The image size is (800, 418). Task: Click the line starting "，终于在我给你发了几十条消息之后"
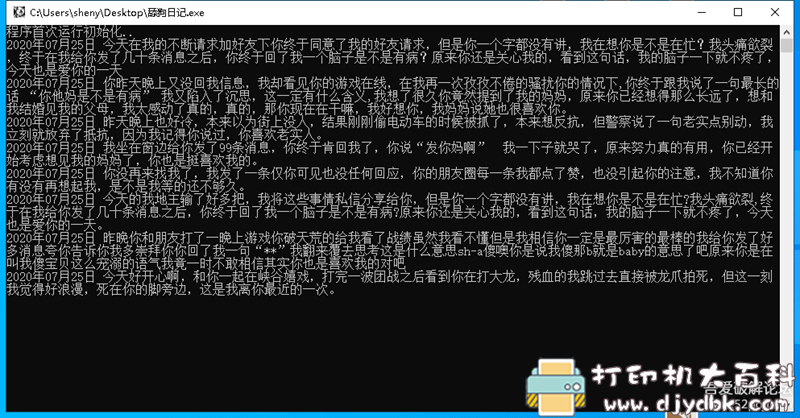click(x=390, y=57)
